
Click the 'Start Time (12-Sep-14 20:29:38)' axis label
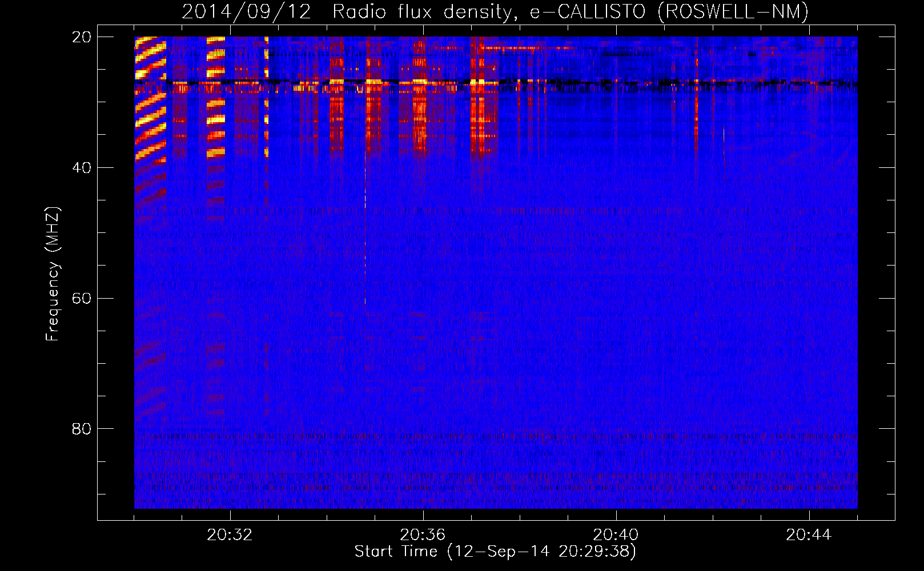click(495, 552)
